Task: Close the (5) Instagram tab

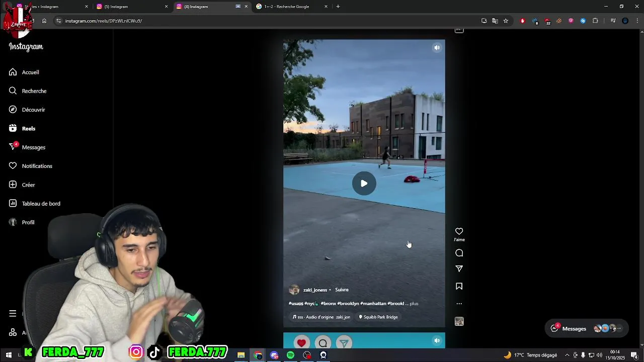Action: [x=166, y=7]
